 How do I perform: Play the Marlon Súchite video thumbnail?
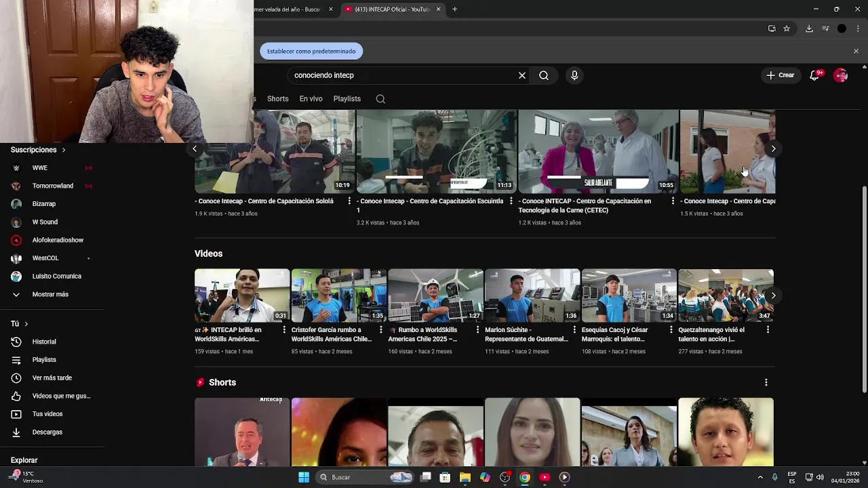coord(532,296)
